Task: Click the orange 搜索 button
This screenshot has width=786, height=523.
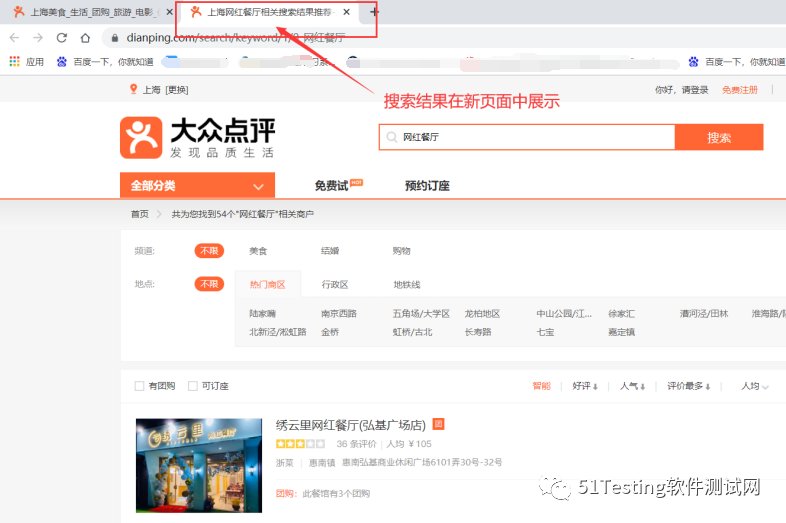Action: pyautogui.click(x=719, y=137)
